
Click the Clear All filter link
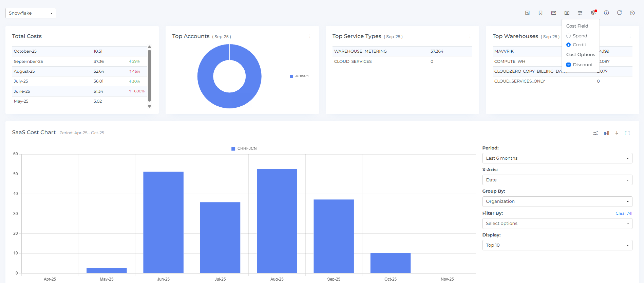point(624,213)
